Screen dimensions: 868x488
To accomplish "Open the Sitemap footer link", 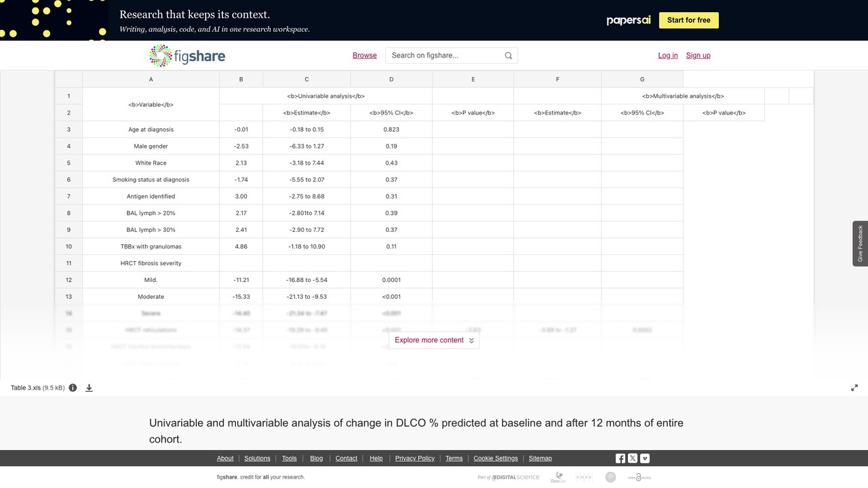I will coord(540,458).
